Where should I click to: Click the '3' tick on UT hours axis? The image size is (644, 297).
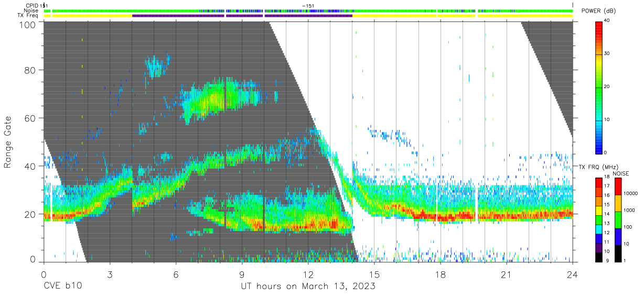[110, 274]
